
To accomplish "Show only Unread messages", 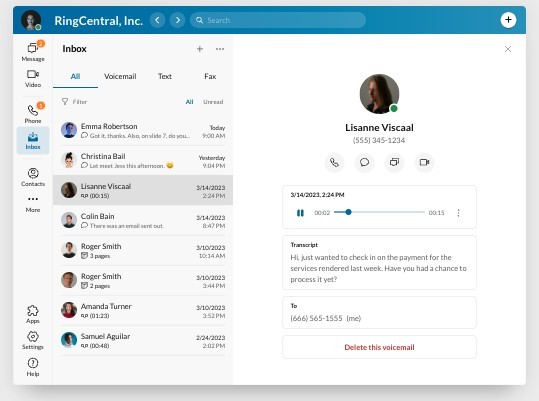I will tap(213, 102).
